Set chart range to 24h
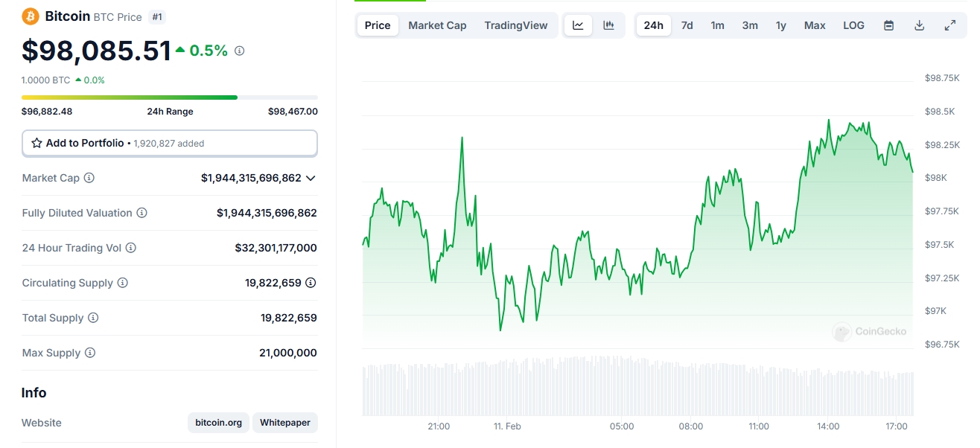 653,25
